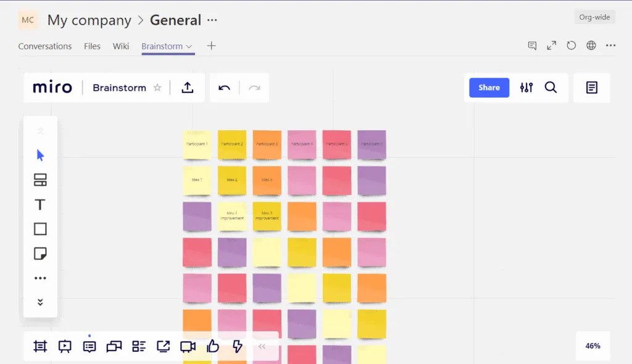The height and width of the screenshot is (364, 632).
Task: Open the search on the Miro board
Action: [x=551, y=88]
